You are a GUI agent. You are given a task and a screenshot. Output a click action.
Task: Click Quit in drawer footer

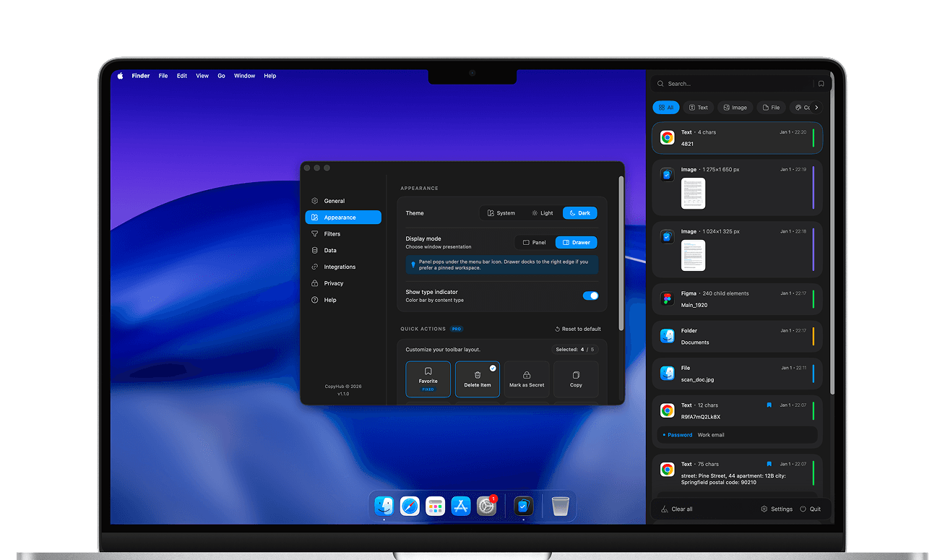[x=811, y=509]
